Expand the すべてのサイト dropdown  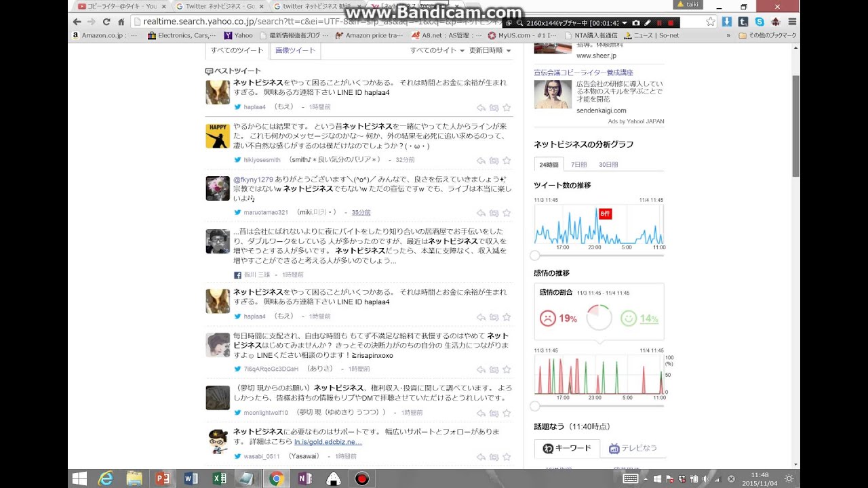pos(437,50)
